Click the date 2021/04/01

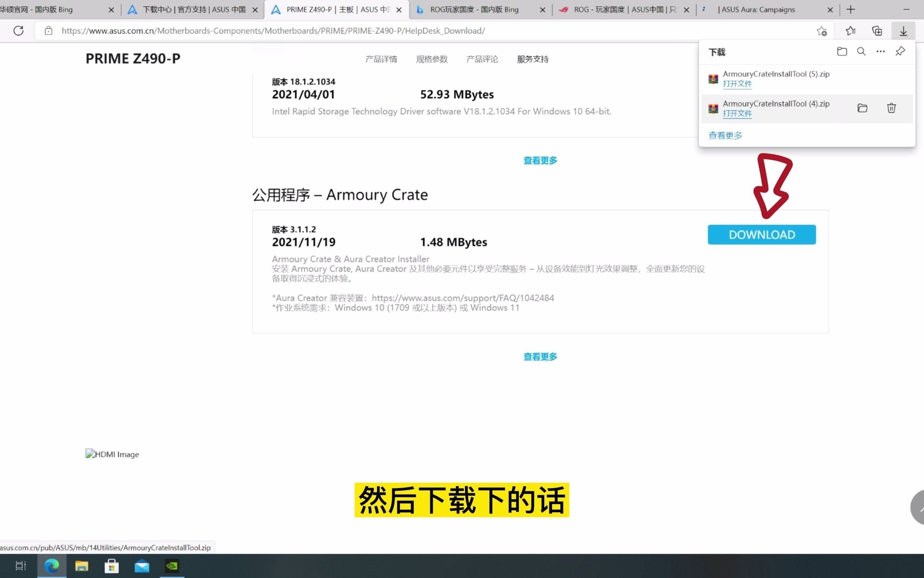pyautogui.click(x=303, y=94)
